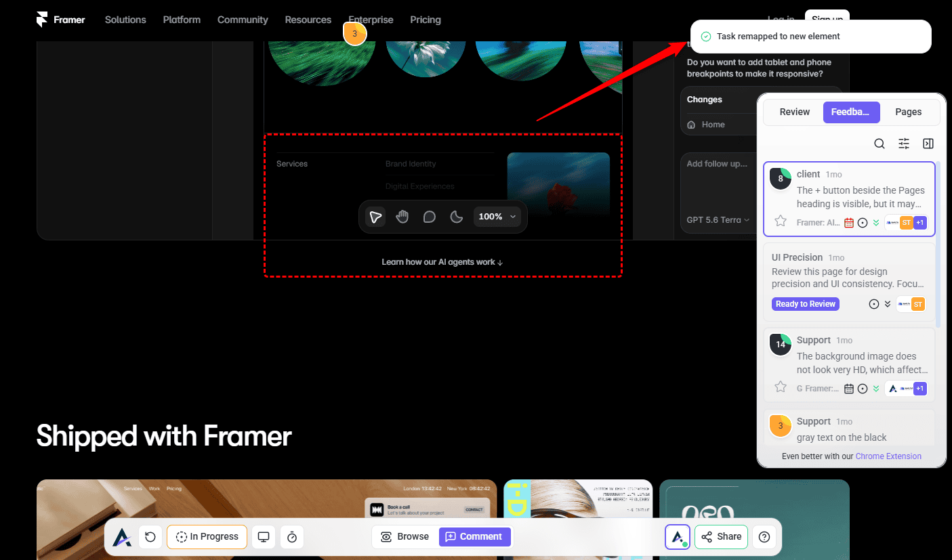
Task: Star the client feedback task
Action: pyautogui.click(x=781, y=221)
